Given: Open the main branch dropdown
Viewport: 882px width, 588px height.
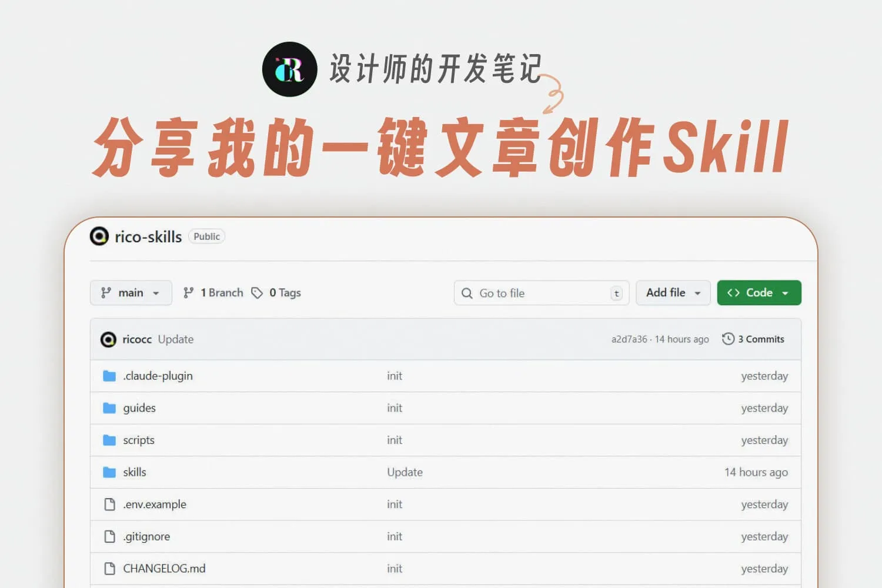Looking at the screenshot, I should coord(131,292).
